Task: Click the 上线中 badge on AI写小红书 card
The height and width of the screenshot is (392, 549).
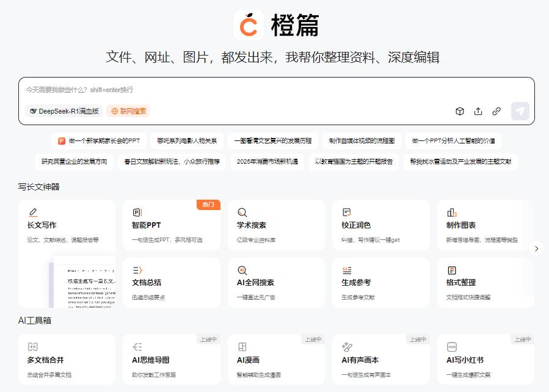Action: (522, 339)
